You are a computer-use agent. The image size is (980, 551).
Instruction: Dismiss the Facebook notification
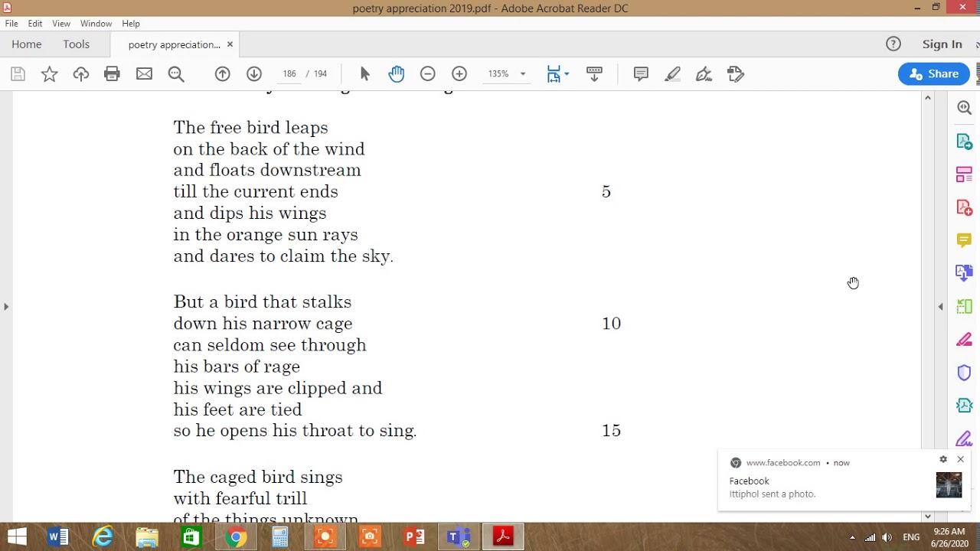pyautogui.click(x=960, y=459)
